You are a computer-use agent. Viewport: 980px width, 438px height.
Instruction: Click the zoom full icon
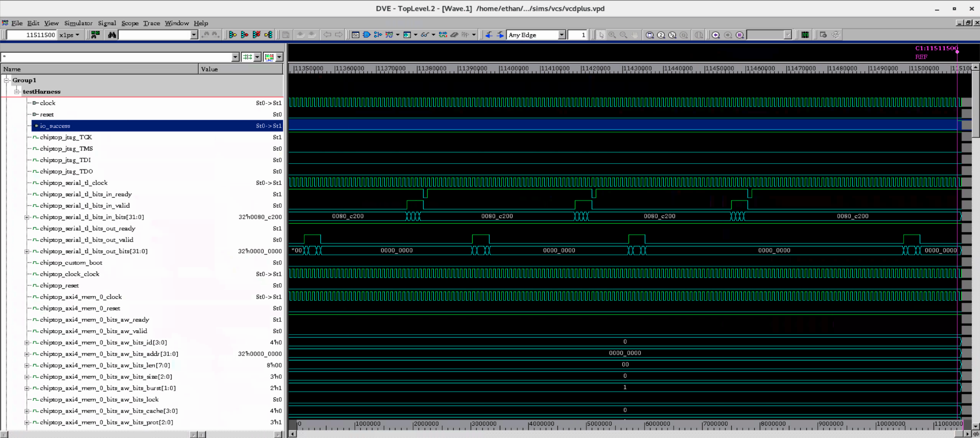click(x=649, y=35)
